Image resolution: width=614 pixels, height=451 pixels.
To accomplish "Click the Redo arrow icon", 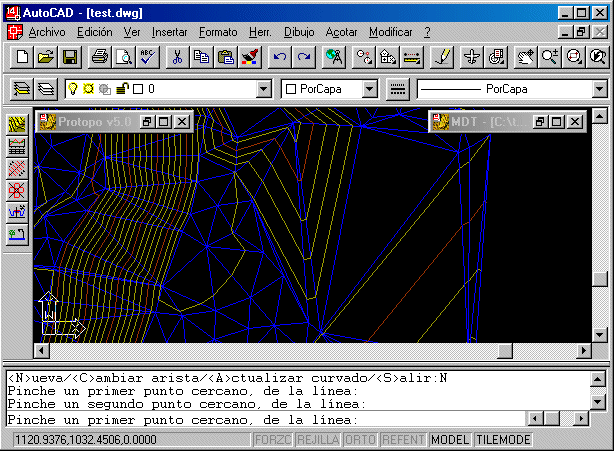I will point(303,57).
